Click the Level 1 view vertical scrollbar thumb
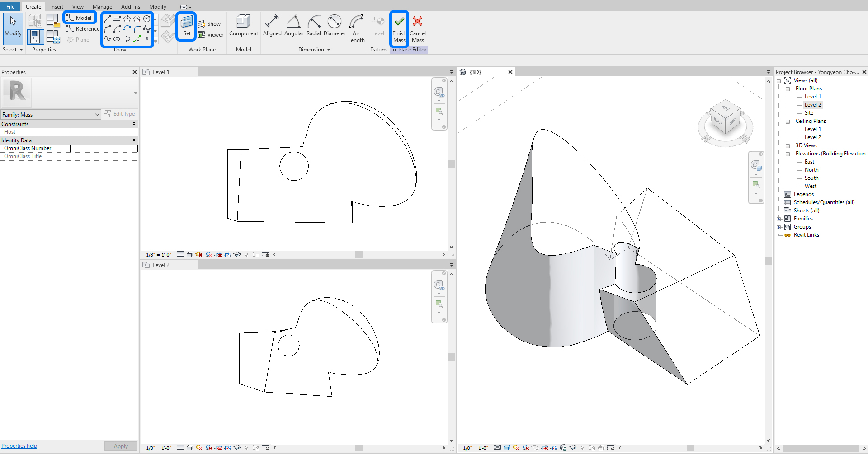 click(x=451, y=164)
